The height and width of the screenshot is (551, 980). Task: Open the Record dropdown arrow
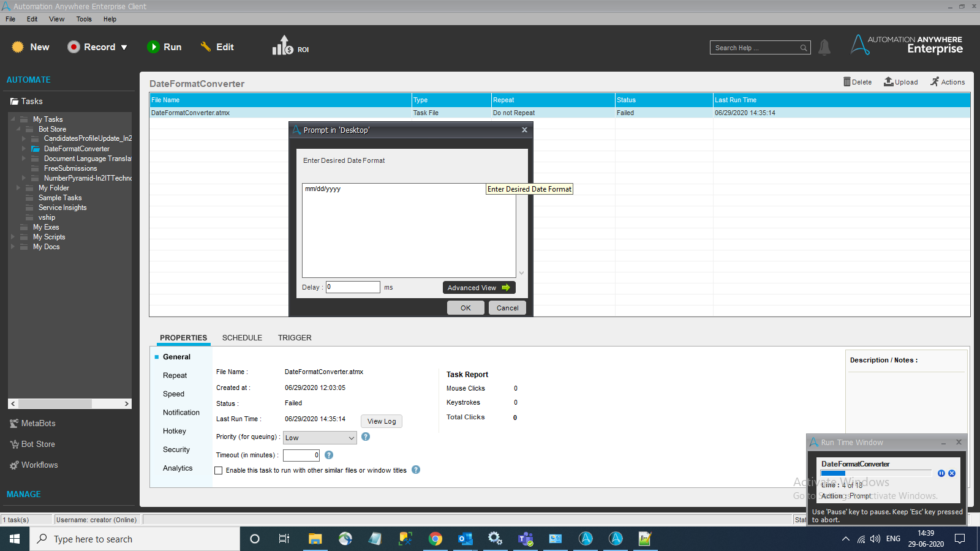pyautogui.click(x=124, y=47)
